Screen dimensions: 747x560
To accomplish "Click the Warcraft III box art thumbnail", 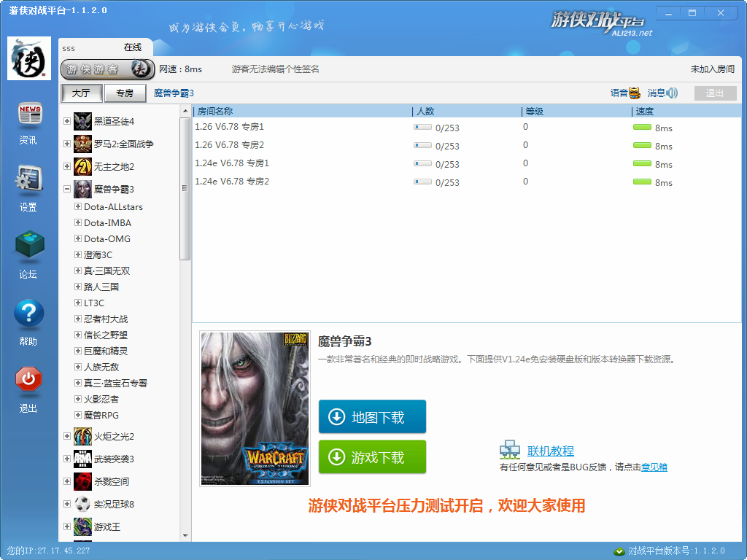I will 255,408.
